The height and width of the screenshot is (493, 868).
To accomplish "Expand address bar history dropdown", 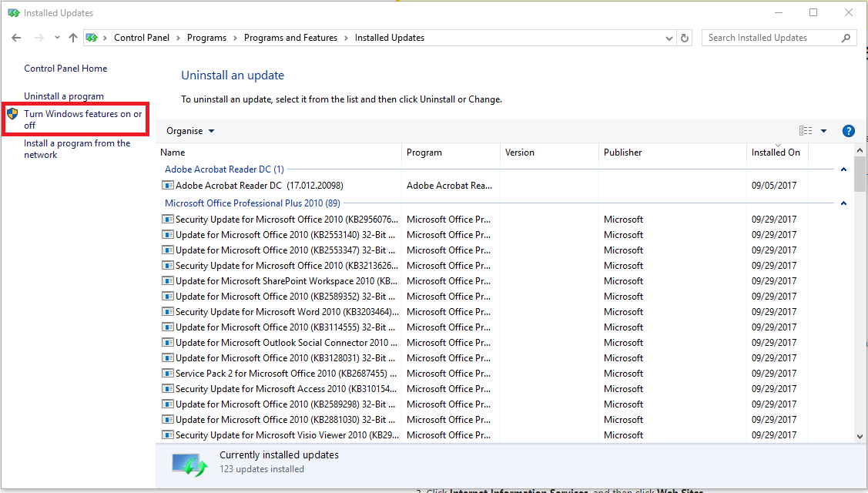I will point(669,39).
